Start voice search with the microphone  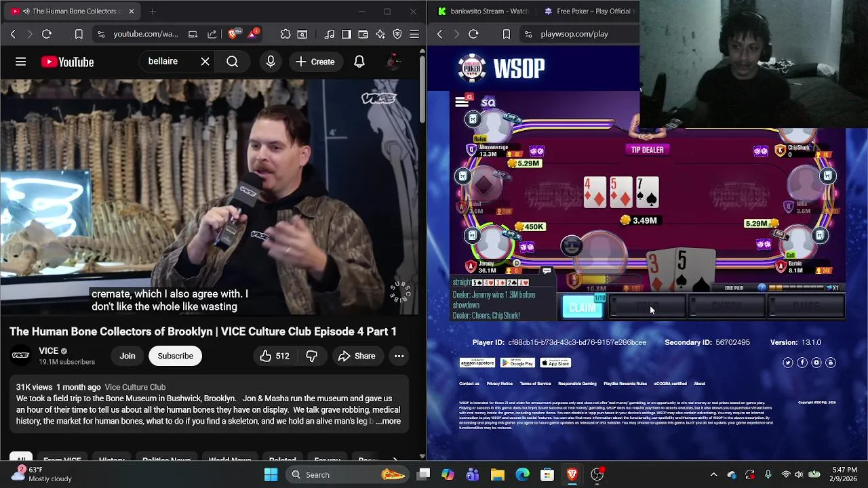point(271,62)
